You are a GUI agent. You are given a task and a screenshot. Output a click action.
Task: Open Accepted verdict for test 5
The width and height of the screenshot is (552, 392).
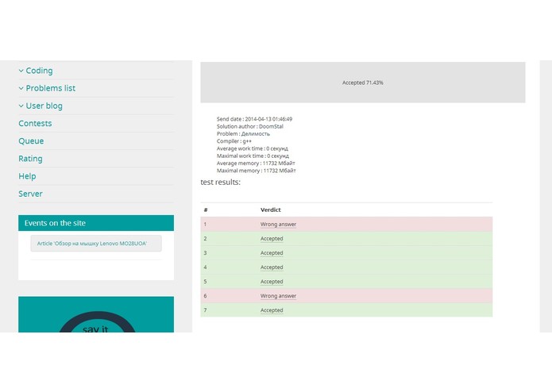(x=272, y=282)
